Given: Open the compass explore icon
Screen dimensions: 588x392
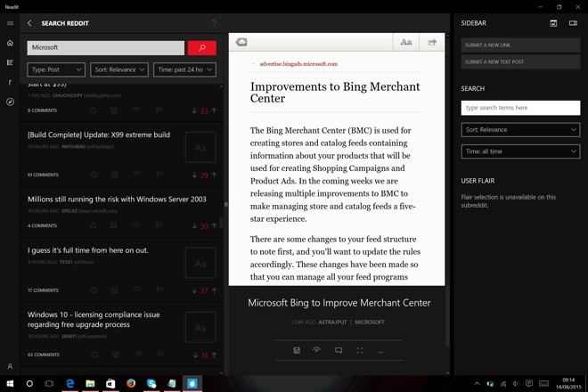Looking at the screenshot, I should click(x=10, y=102).
